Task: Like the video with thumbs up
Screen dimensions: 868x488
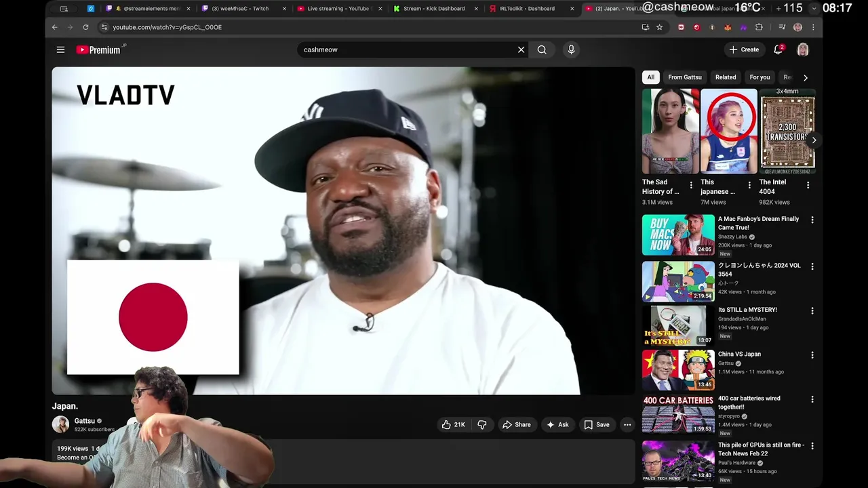Action: 453,425
